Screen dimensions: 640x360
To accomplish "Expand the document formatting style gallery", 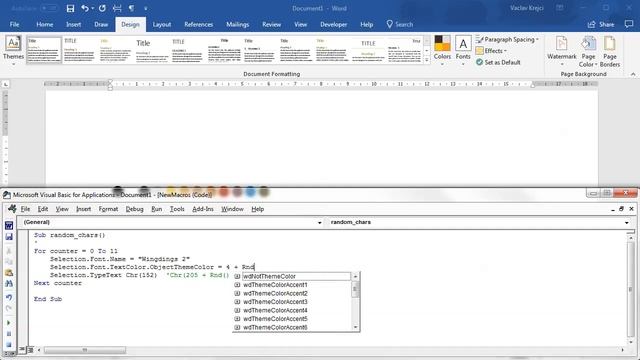I will tap(427, 60).
